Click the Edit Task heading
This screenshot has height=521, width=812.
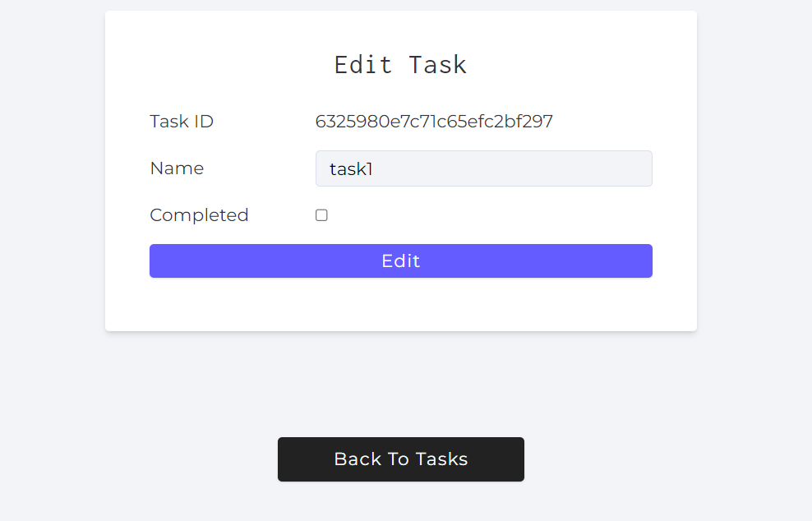pos(400,64)
